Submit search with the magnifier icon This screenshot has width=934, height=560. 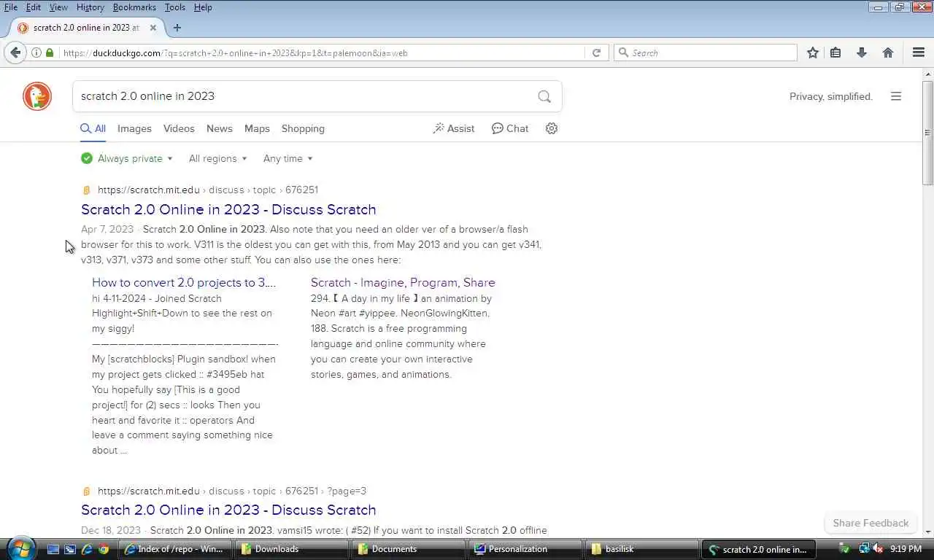point(544,96)
